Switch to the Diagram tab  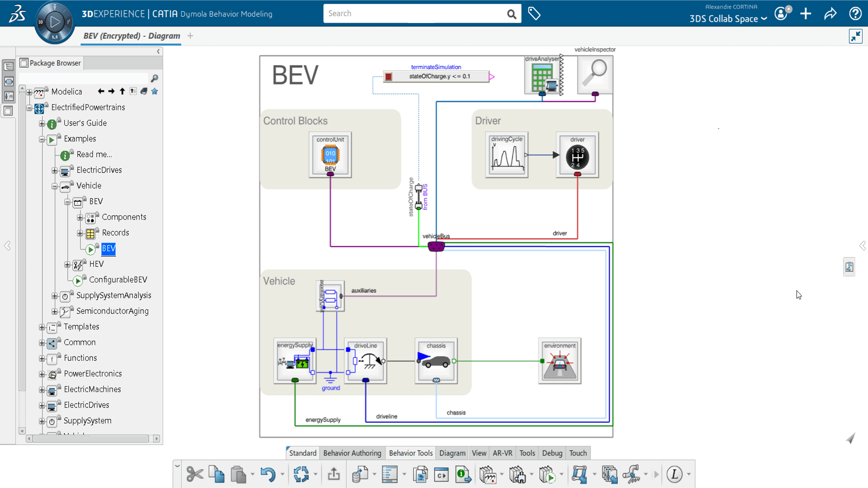(452, 453)
